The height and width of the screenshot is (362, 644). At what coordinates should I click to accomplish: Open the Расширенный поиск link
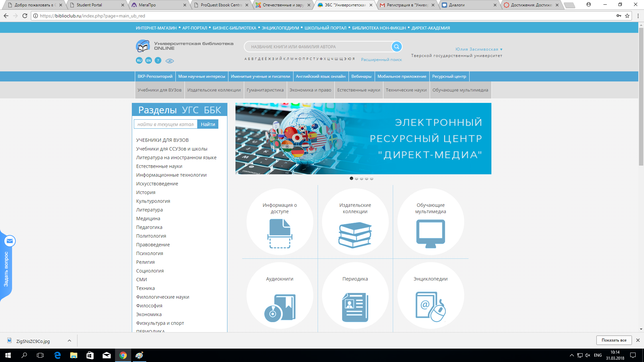click(381, 60)
